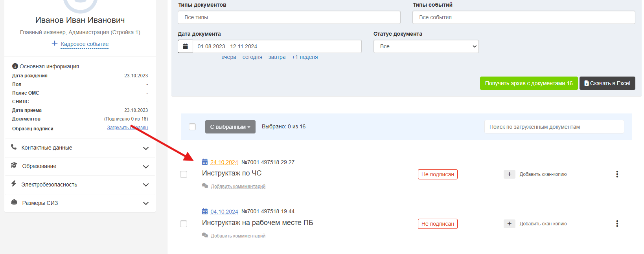Click the calendar icon next to 24.10.2024
The height and width of the screenshot is (254, 644).
click(205, 162)
